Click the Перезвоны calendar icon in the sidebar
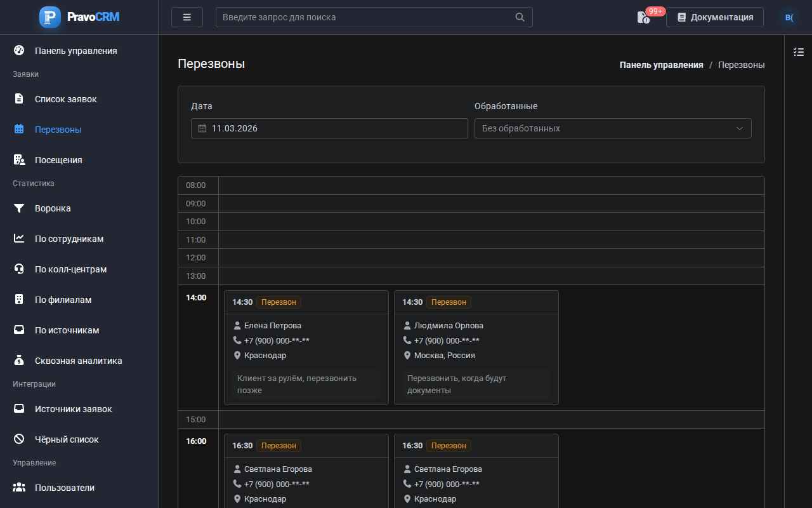The width and height of the screenshot is (812, 508). [19, 130]
